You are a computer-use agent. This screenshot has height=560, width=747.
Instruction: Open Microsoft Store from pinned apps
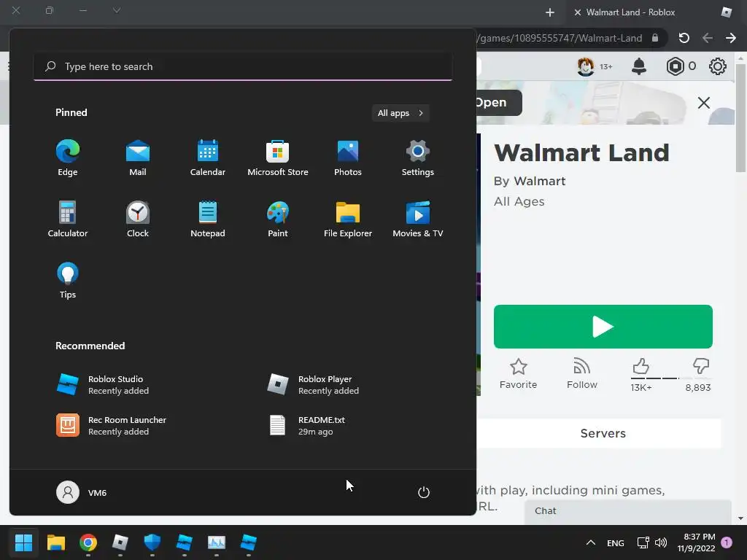click(x=278, y=158)
